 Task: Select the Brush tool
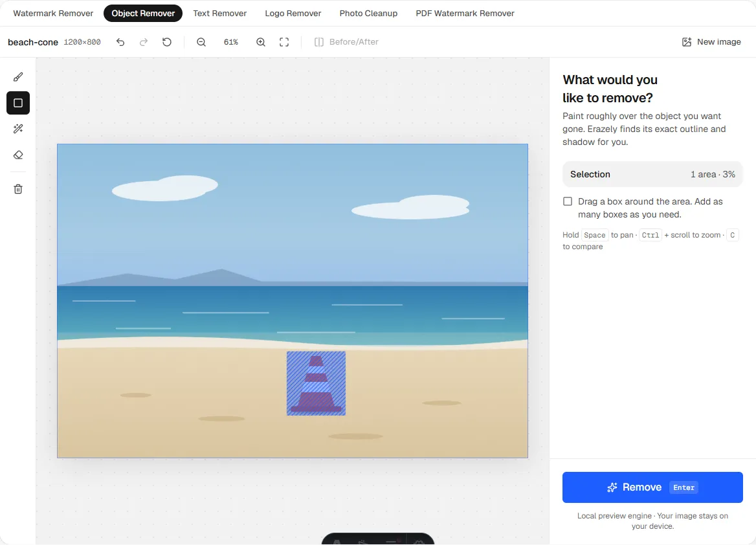pyautogui.click(x=18, y=77)
